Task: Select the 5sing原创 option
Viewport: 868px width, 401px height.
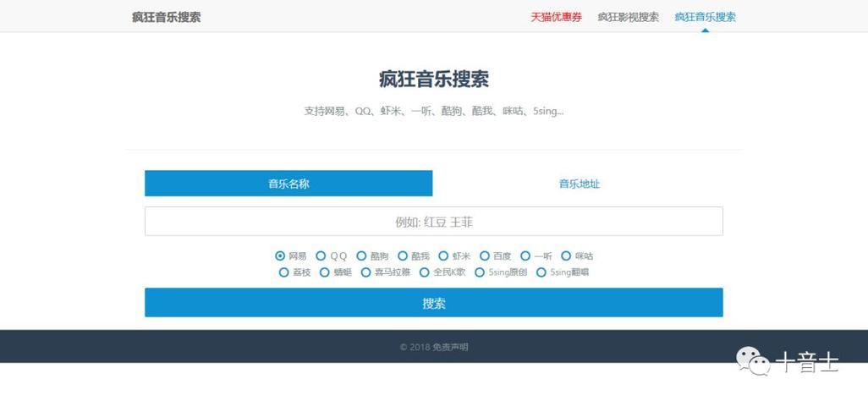Action: coord(480,272)
